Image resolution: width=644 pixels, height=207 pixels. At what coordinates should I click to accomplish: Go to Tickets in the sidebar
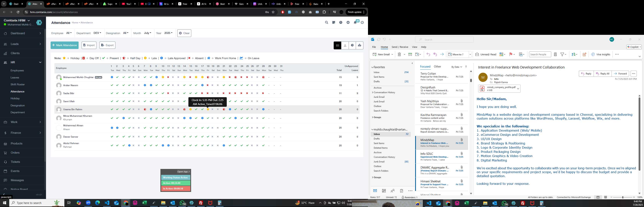(x=15, y=162)
